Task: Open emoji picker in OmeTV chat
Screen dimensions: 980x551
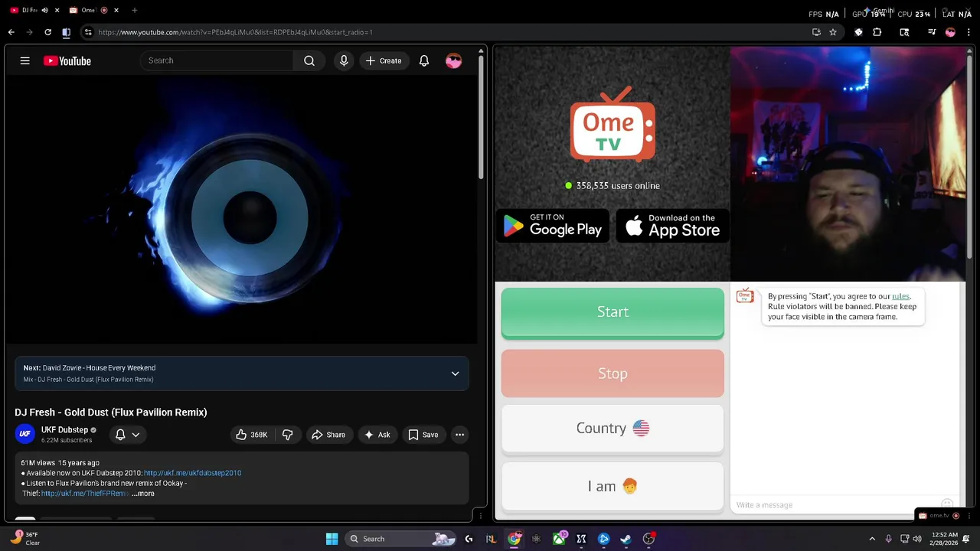Action: point(947,504)
